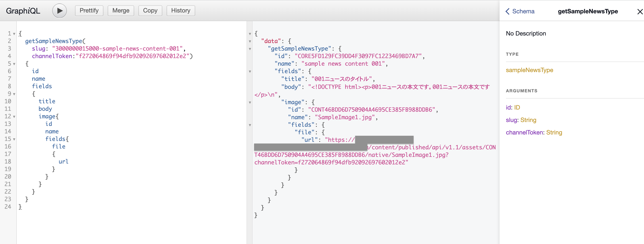Viewport: 644px width, 244px height.
Task: Click the Merge query button
Action: (x=121, y=11)
